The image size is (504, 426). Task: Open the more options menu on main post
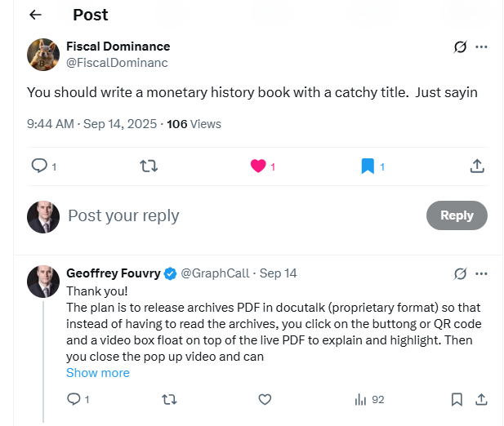482,47
